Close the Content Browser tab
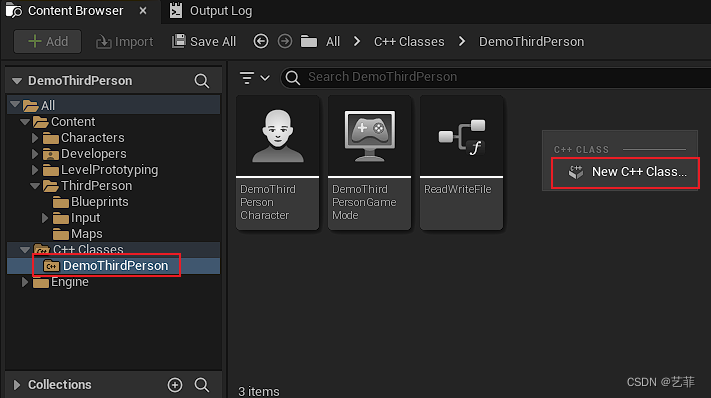 [143, 10]
